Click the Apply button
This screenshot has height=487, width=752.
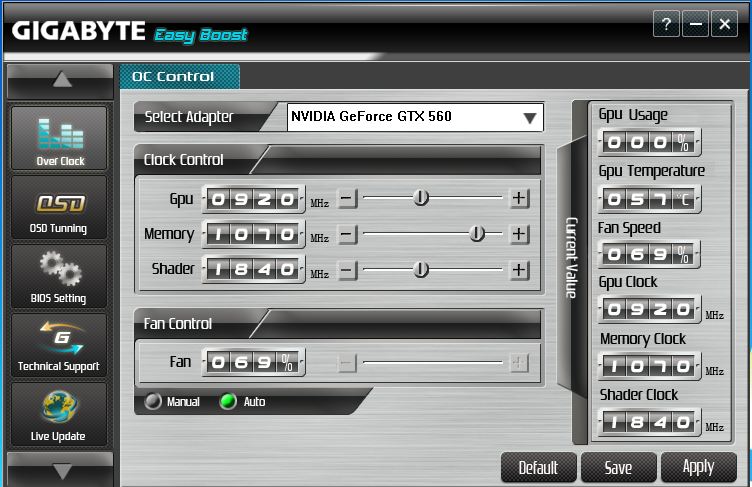point(699,467)
